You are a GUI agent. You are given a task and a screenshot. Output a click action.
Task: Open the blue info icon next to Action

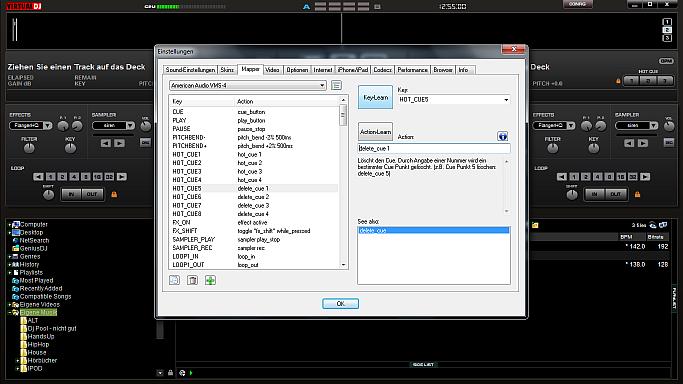point(503,136)
